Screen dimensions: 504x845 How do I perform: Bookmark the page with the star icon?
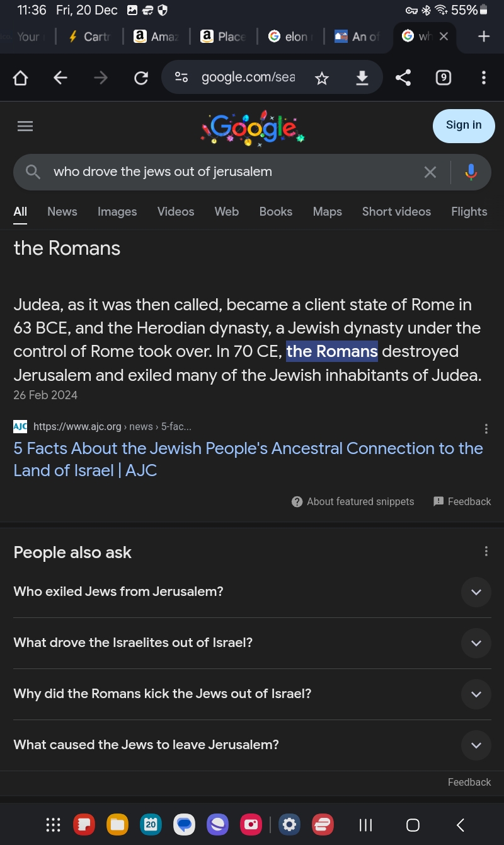tap(322, 77)
